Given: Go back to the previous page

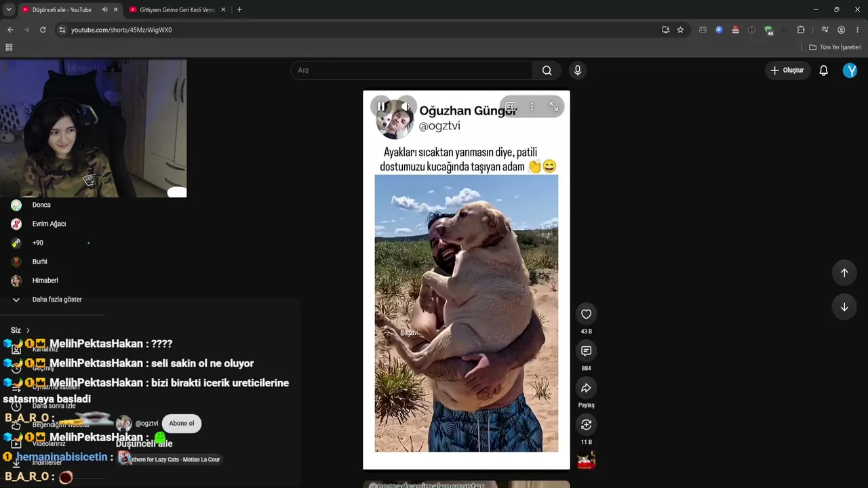Looking at the screenshot, I should (x=10, y=30).
